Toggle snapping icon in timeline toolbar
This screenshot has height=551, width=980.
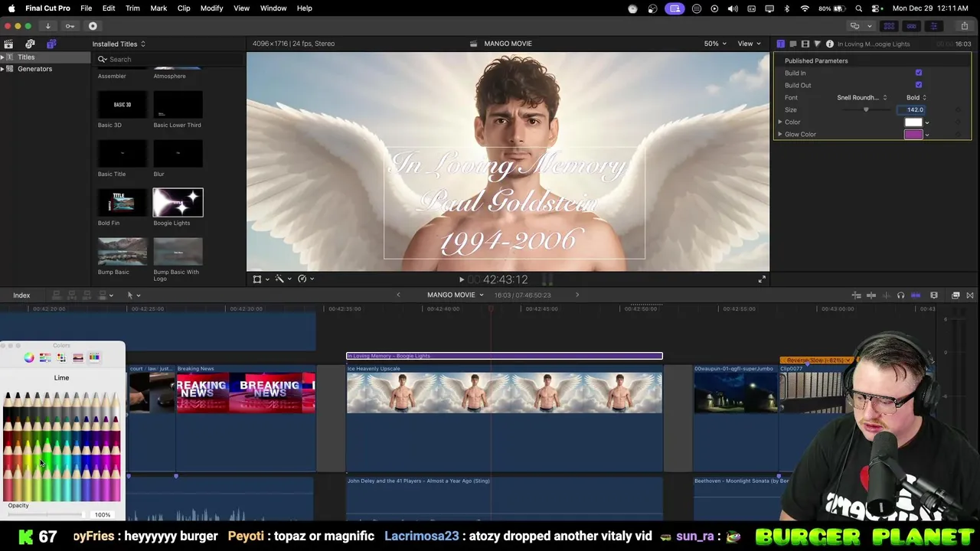coord(916,295)
